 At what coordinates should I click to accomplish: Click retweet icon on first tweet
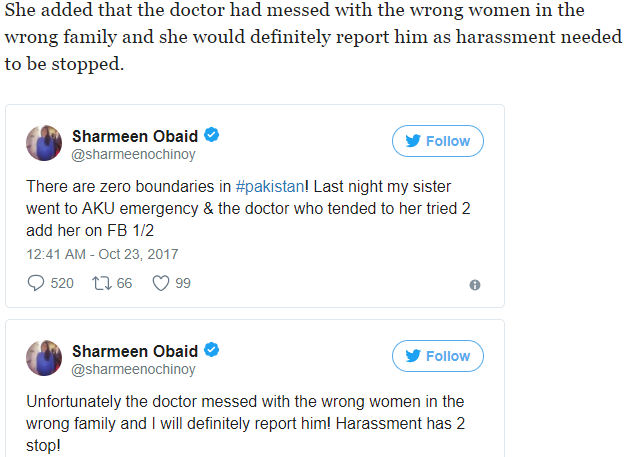[102, 283]
